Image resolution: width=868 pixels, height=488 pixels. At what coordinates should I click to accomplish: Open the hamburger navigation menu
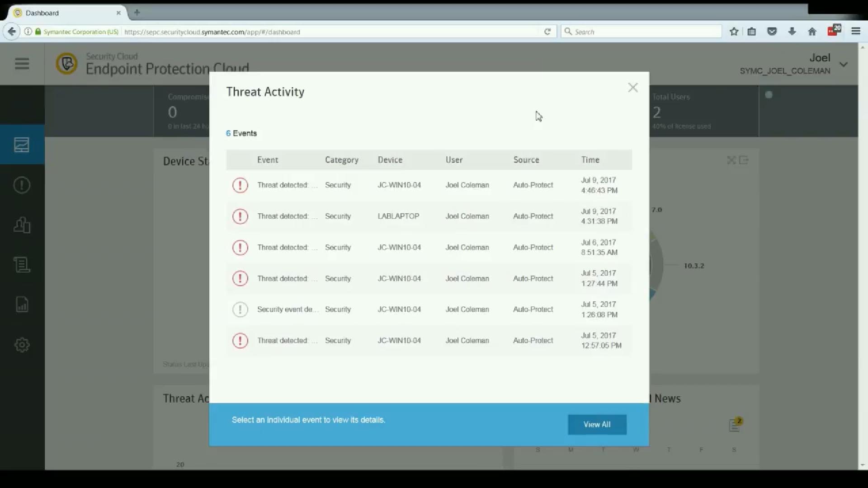(22, 64)
